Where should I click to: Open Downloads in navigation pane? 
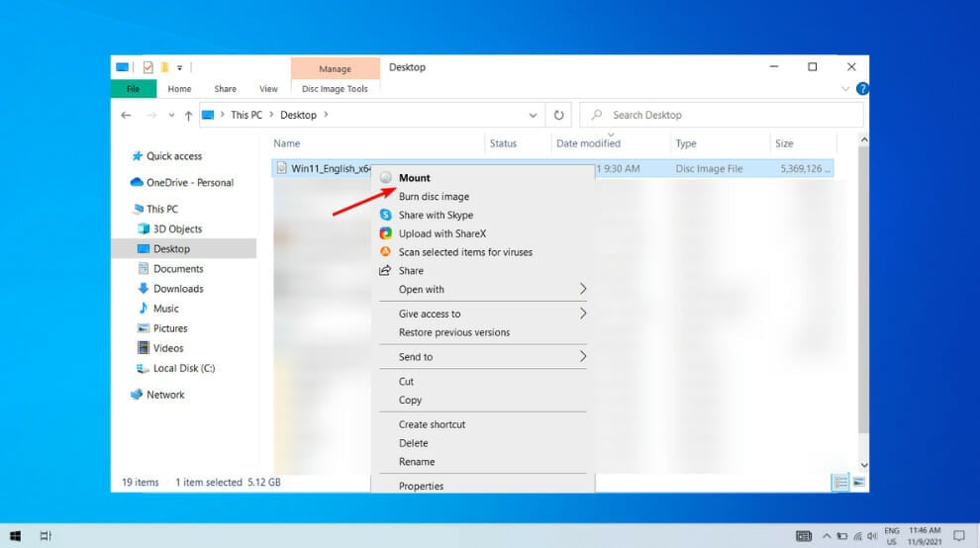177,289
